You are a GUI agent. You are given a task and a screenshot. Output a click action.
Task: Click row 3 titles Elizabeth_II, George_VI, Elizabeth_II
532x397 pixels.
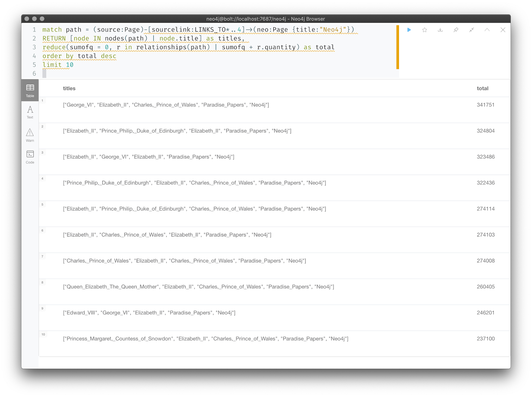click(x=149, y=157)
